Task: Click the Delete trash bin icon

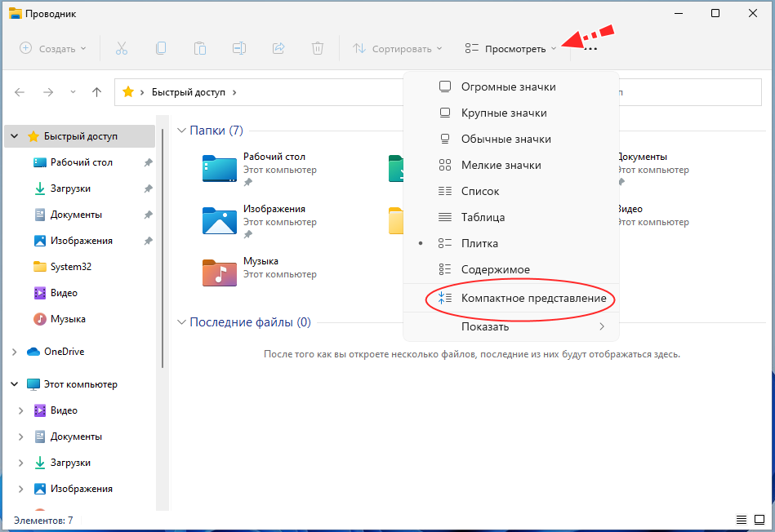Action: pos(318,48)
